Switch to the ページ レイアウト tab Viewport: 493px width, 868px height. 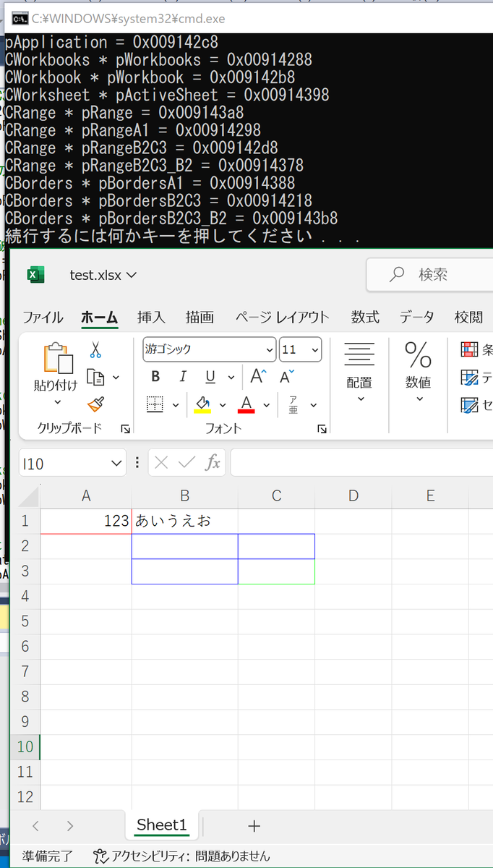(x=282, y=317)
